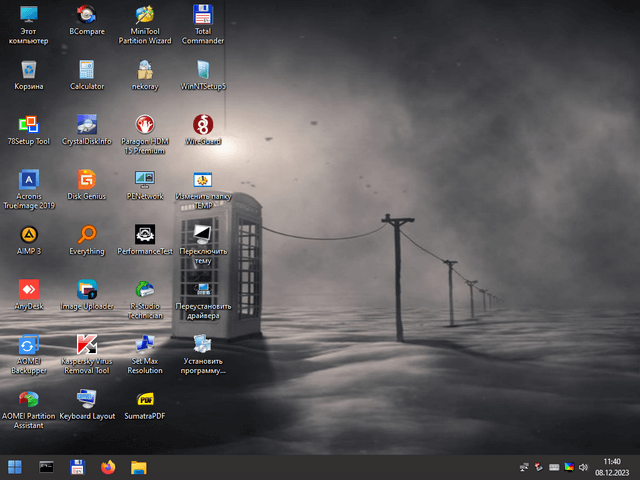Image resolution: width=640 pixels, height=480 pixels.
Task: Open Firefox from the taskbar
Action: click(108, 466)
